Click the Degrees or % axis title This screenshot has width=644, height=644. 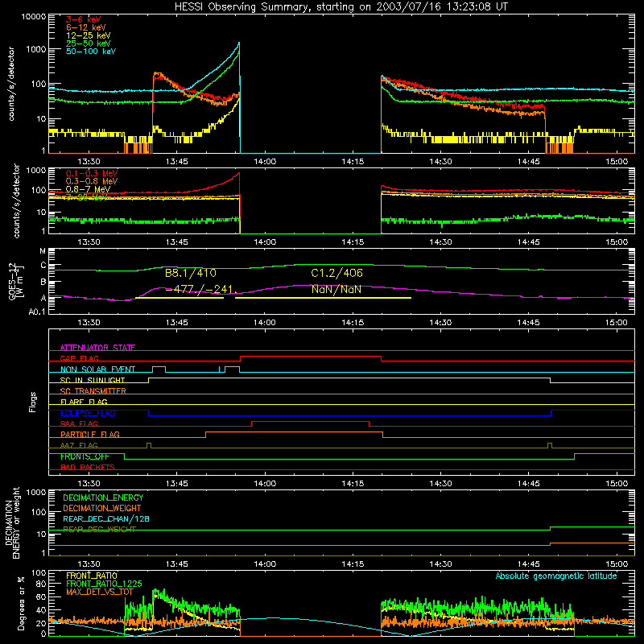21,603
